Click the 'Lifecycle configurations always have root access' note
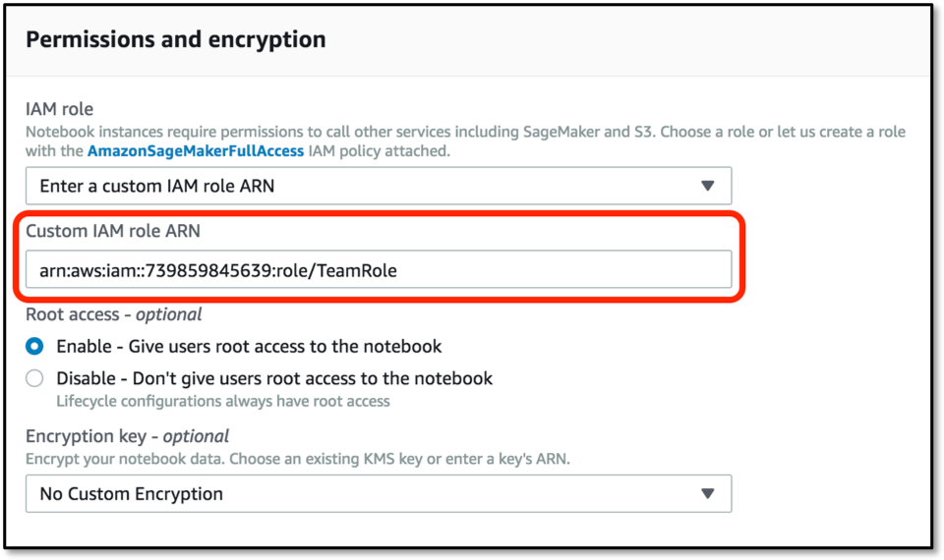944x560 pixels. click(223, 401)
